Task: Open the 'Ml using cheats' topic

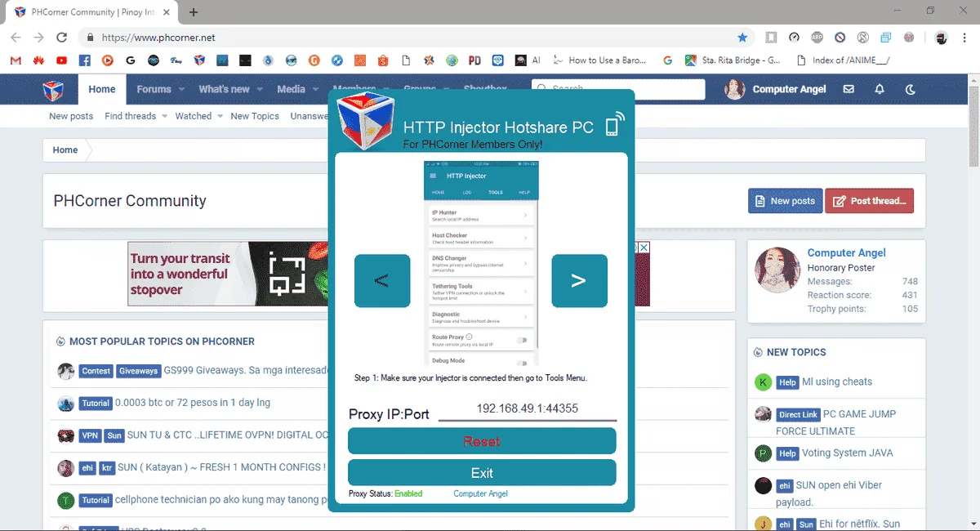Action: [836, 382]
